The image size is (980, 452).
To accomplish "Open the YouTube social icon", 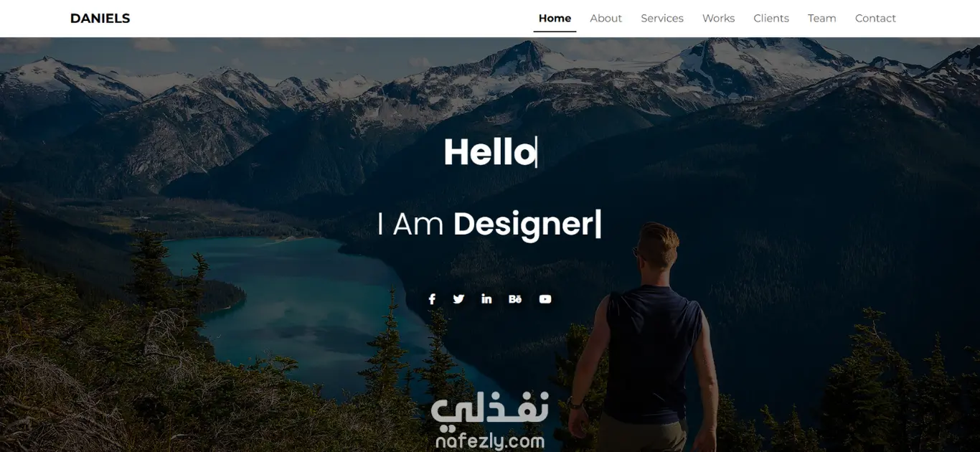I will pos(545,299).
